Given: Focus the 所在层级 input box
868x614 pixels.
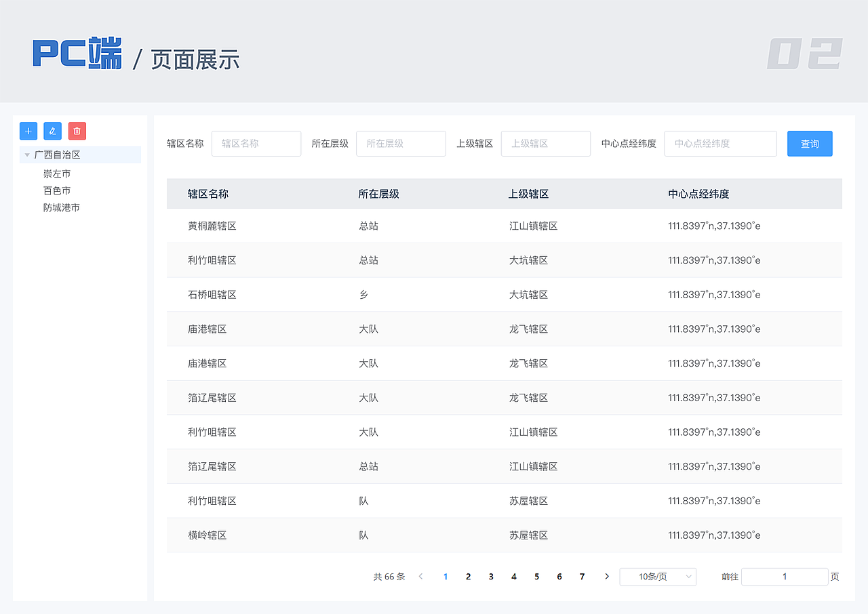Looking at the screenshot, I should click(x=401, y=144).
